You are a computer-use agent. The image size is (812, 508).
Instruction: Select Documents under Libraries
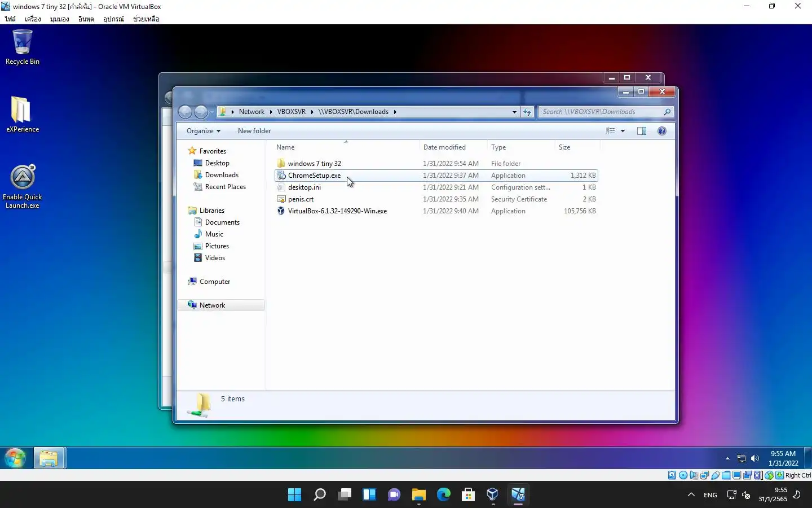222,222
